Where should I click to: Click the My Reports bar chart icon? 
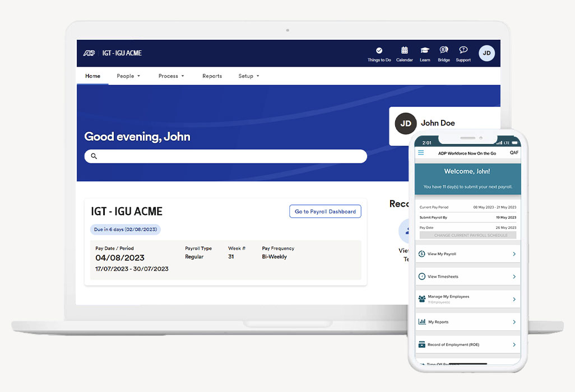click(x=422, y=321)
